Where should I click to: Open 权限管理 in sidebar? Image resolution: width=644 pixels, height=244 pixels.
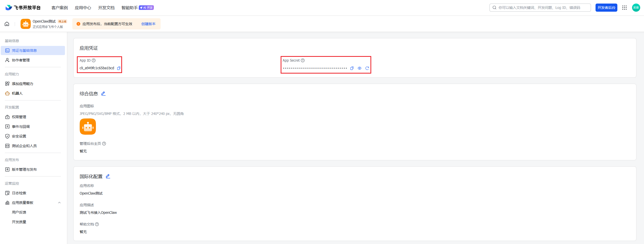pyautogui.click(x=19, y=117)
